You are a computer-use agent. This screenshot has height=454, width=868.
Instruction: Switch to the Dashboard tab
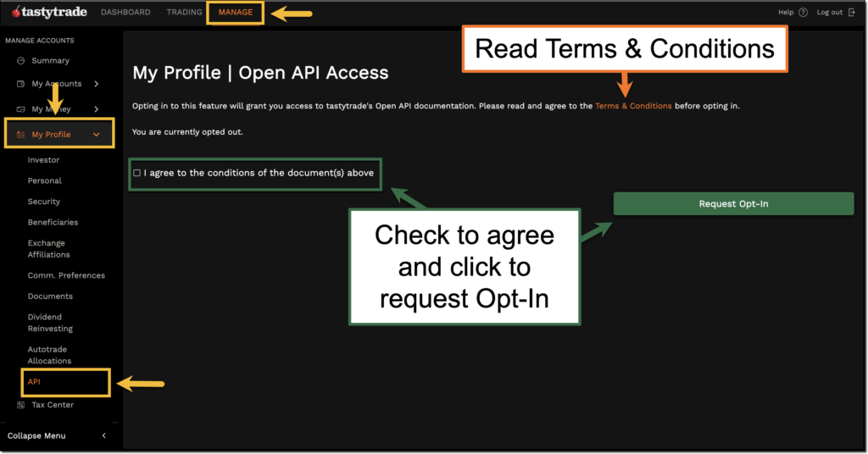click(125, 12)
